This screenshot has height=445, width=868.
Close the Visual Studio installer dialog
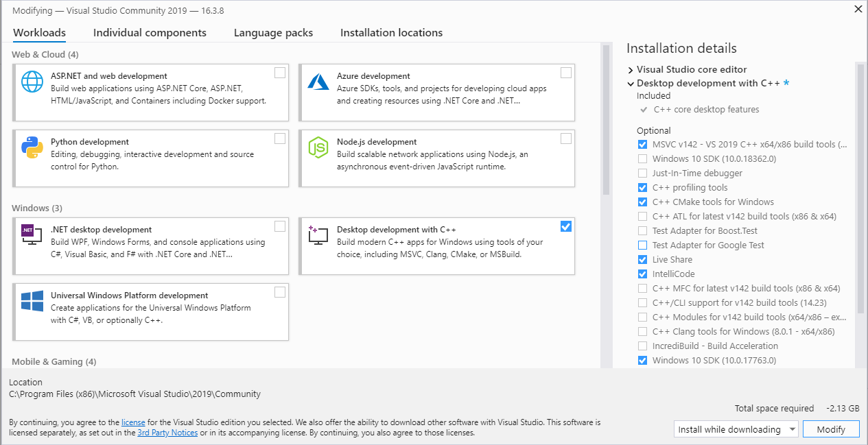click(x=858, y=10)
